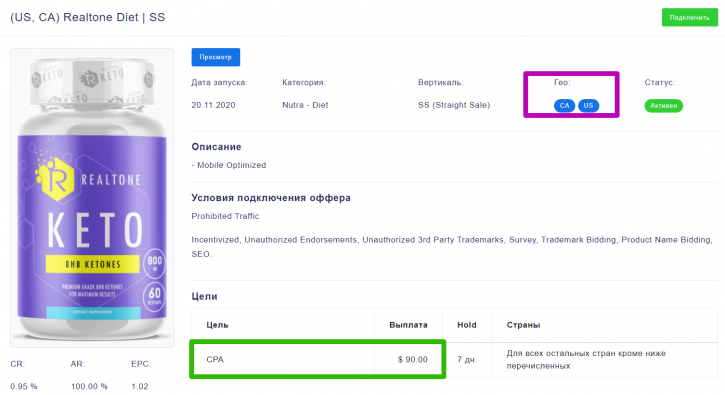725x395 pixels.
Task: Click the CR value 0.95 %
Action: (24, 386)
